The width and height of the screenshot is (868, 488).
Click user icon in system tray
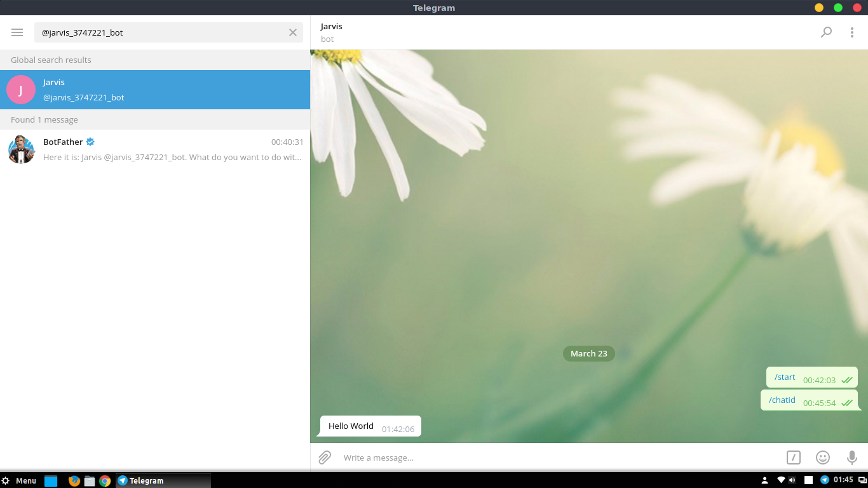click(765, 480)
